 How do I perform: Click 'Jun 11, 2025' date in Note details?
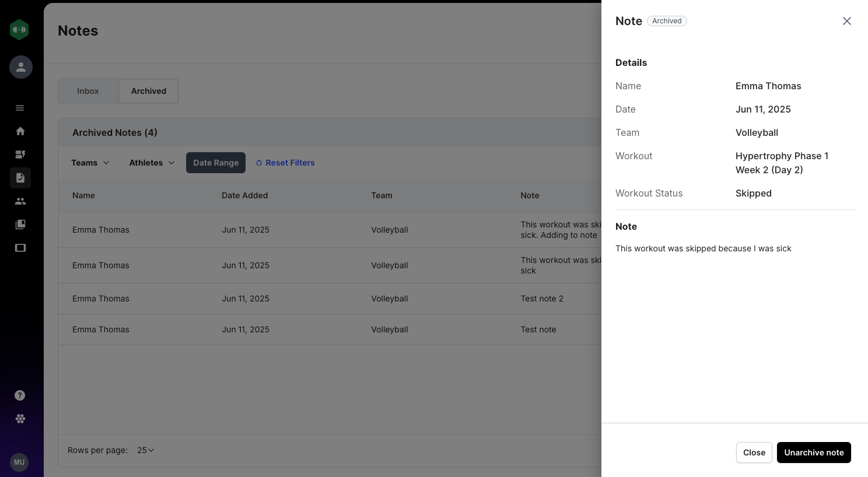pyautogui.click(x=763, y=109)
